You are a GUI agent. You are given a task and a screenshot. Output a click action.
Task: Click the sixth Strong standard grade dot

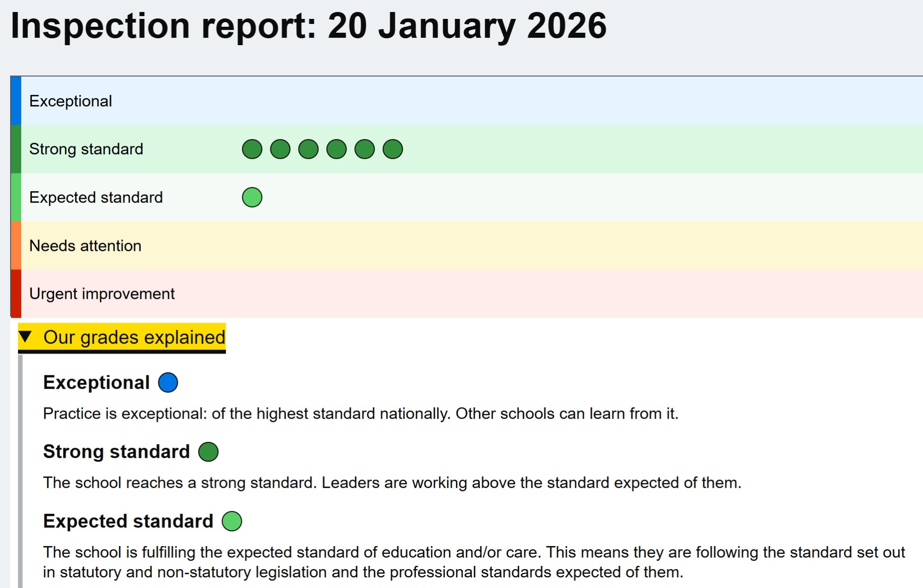(393, 149)
